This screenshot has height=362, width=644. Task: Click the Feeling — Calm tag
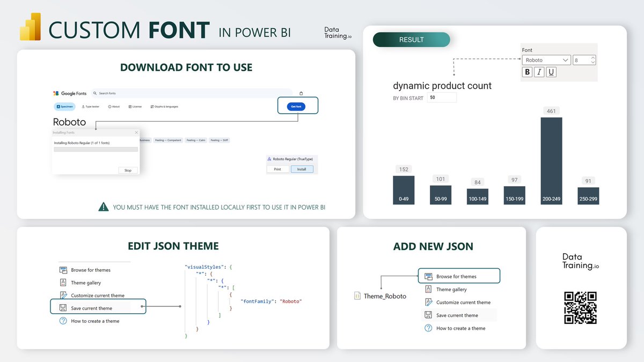(x=196, y=140)
